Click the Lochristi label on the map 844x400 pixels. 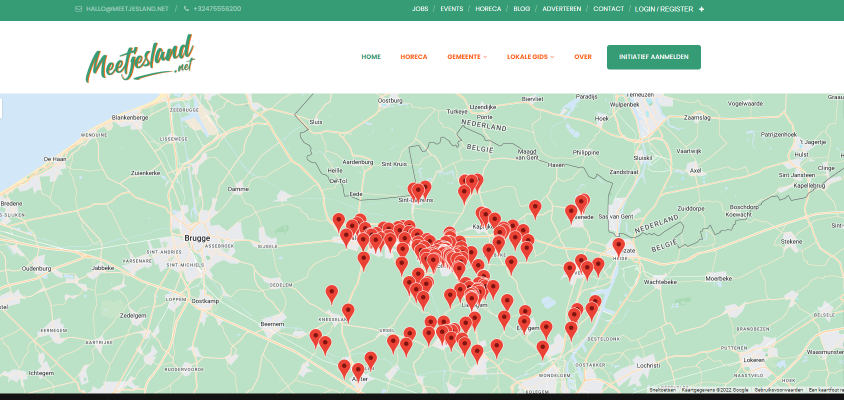click(648, 365)
